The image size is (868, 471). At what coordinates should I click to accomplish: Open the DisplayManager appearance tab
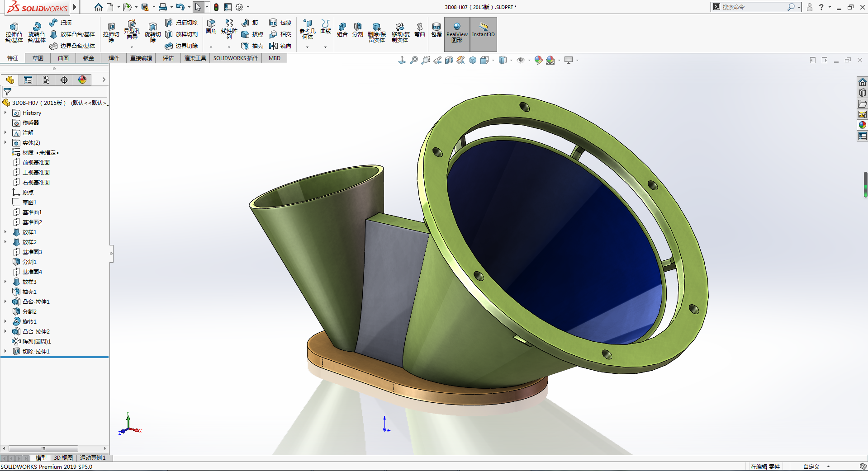82,80
